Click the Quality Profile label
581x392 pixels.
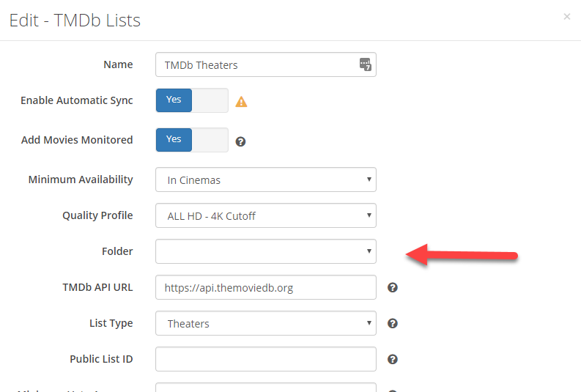[97, 215]
